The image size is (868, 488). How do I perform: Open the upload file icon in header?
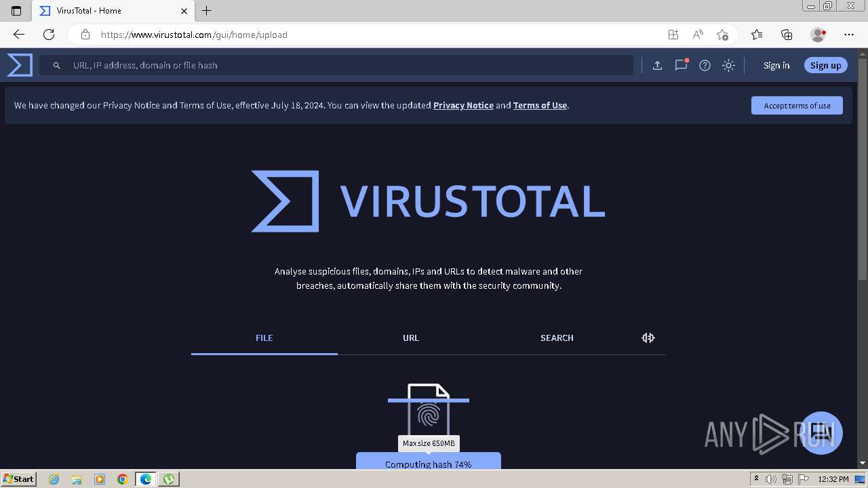[x=657, y=65]
